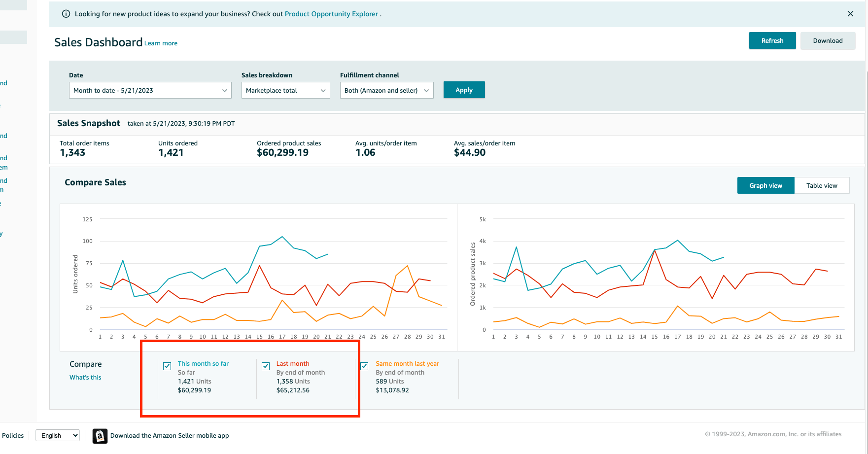
Task: Click the What's this link
Action: tap(85, 378)
